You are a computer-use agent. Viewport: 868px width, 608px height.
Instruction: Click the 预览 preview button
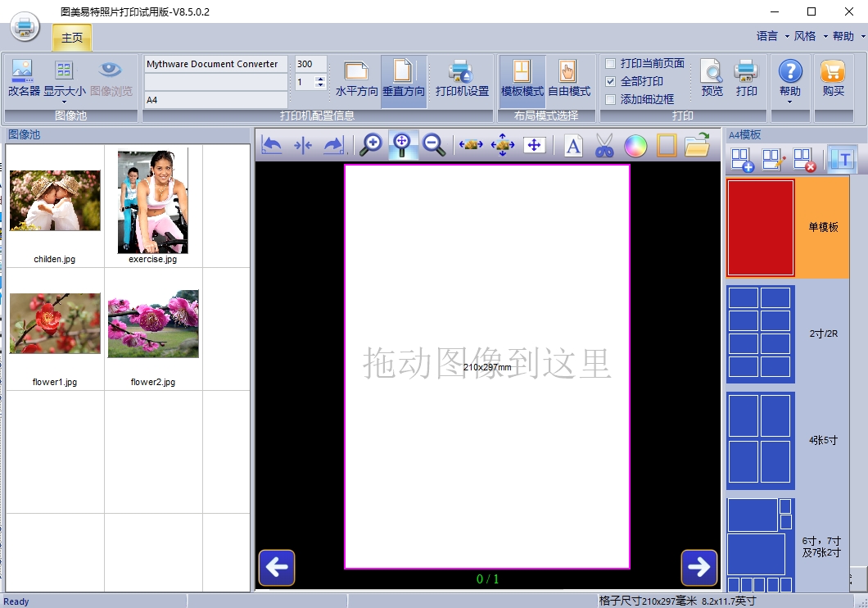pyautogui.click(x=712, y=79)
